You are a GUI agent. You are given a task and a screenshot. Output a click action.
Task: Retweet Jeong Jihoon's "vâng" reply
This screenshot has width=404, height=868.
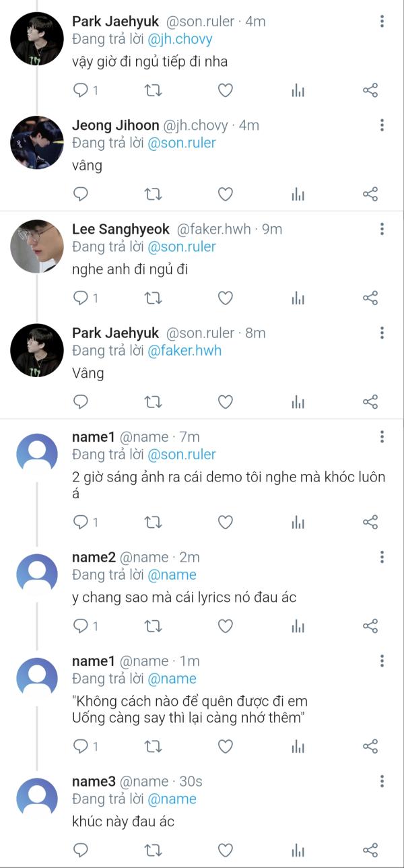pyautogui.click(x=154, y=195)
